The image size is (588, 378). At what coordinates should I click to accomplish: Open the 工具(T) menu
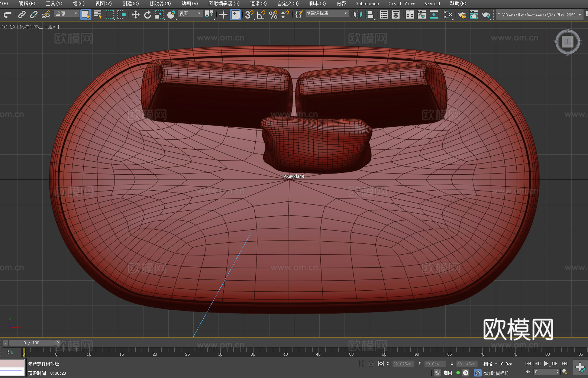(54, 3)
